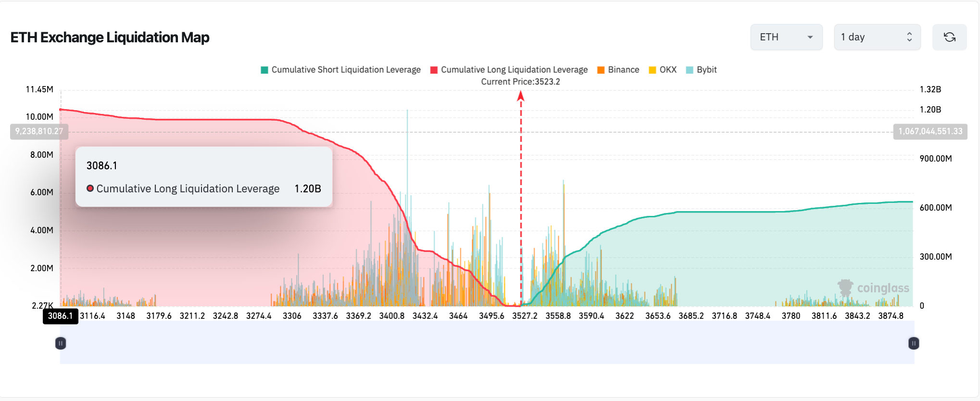The image size is (980, 401).
Task: Click the Current Price:3523.2 label
Action: (521, 82)
